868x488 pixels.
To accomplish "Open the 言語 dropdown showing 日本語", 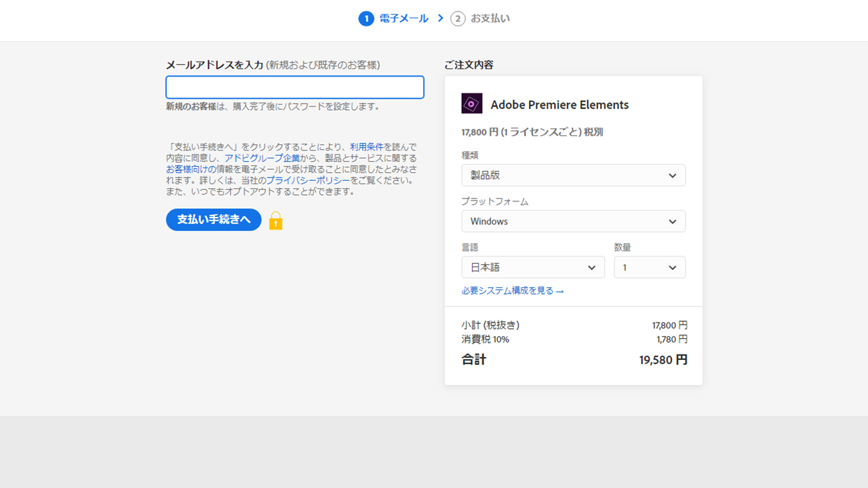I will click(x=533, y=267).
